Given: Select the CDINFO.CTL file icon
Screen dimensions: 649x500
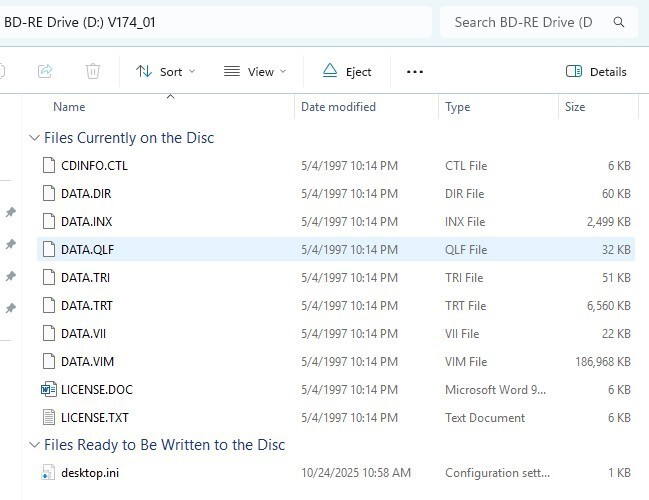Looking at the screenshot, I should (49, 166).
